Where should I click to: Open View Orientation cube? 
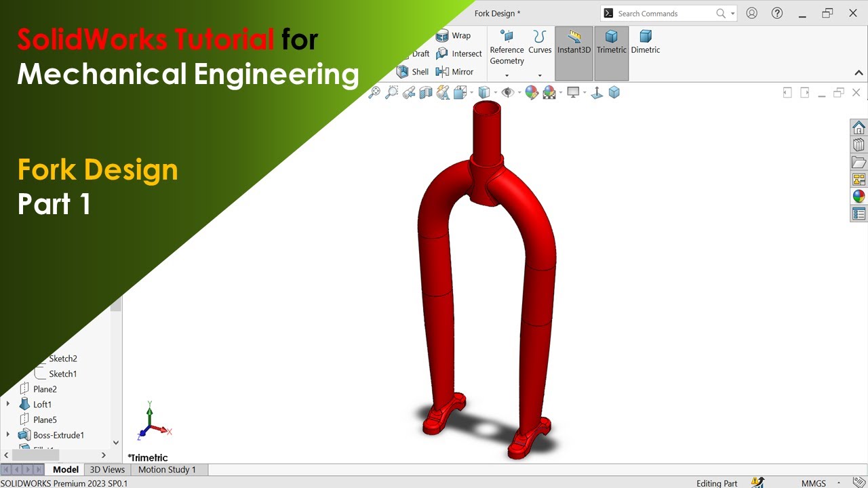coord(460,93)
